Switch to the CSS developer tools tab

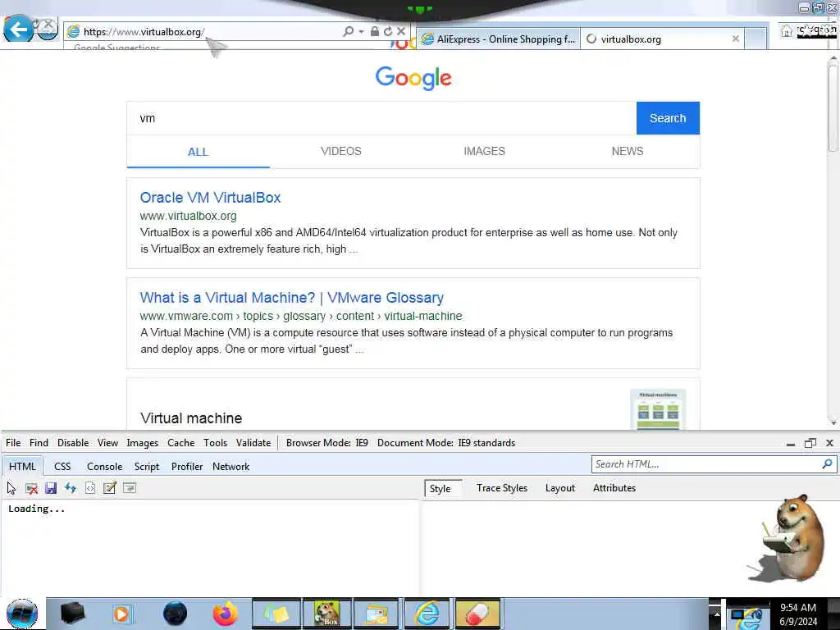(62, 467)
